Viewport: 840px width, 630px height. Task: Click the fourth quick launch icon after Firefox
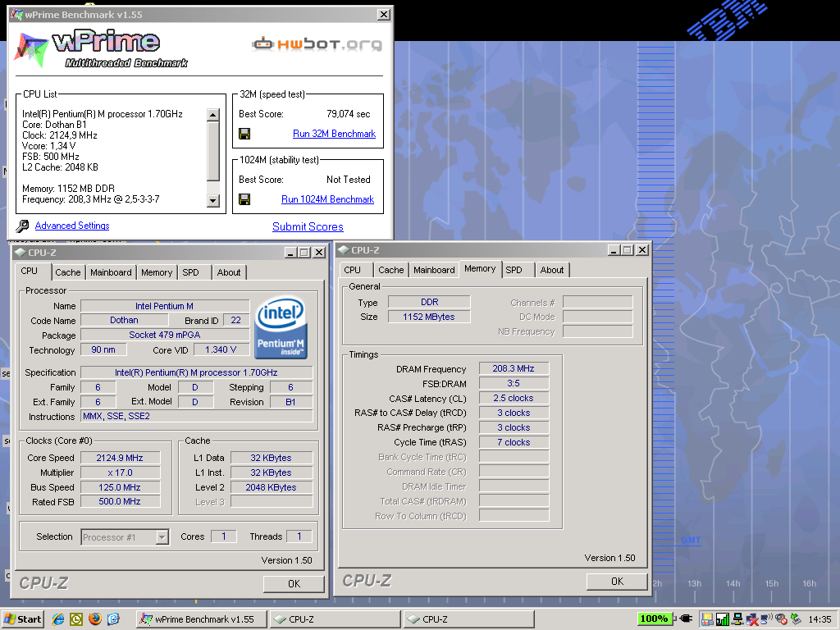[x=113, y=619]
